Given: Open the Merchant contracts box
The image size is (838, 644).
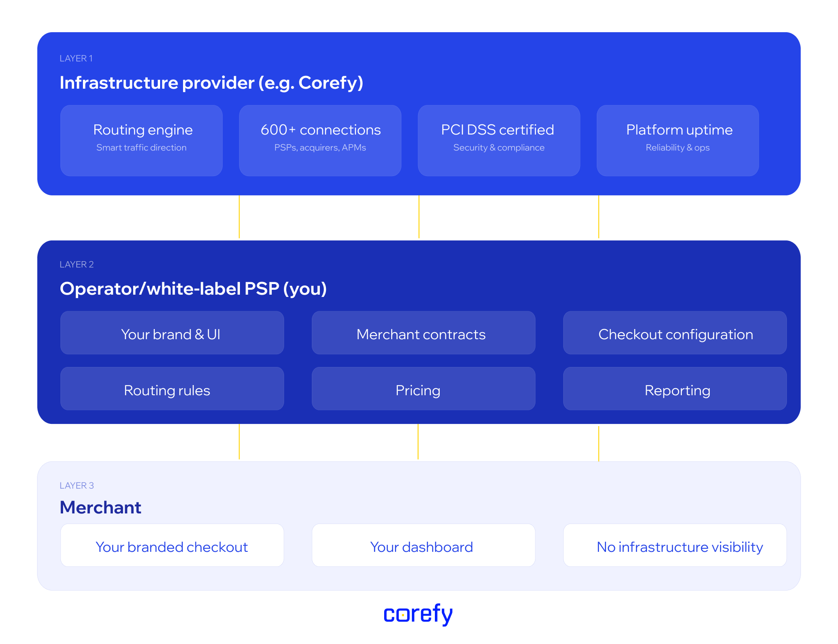Looking at the screenshot, I should click(x=423, y=333).
